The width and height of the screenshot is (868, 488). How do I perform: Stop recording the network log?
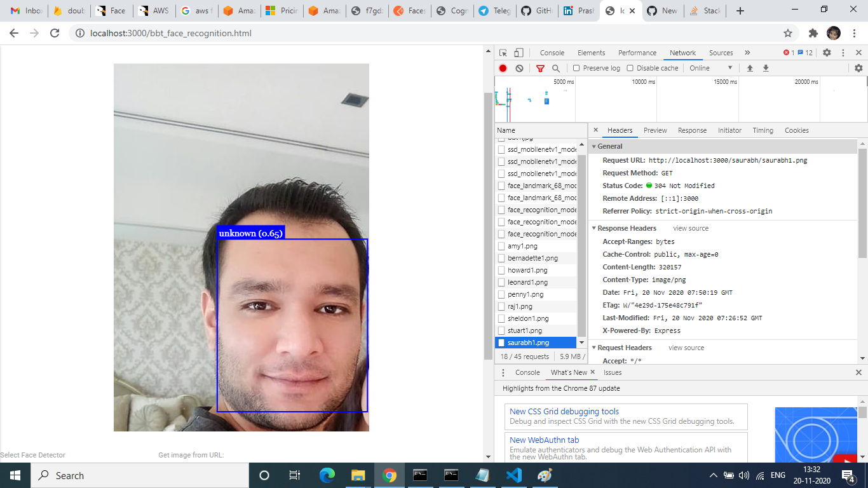pos(502,68)
